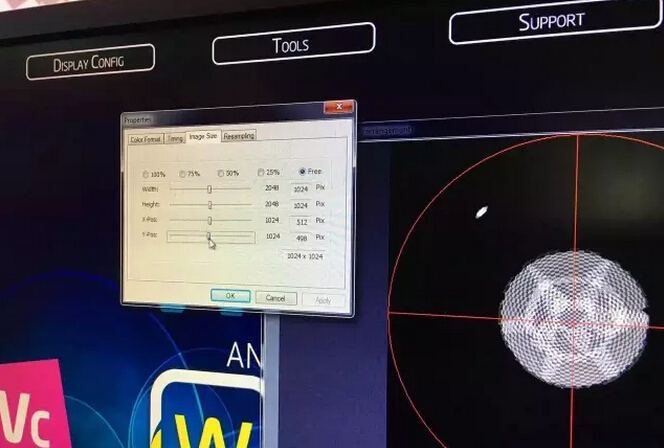664x448 pixels.
Task: Click the Cancel button
Action: 276,297
